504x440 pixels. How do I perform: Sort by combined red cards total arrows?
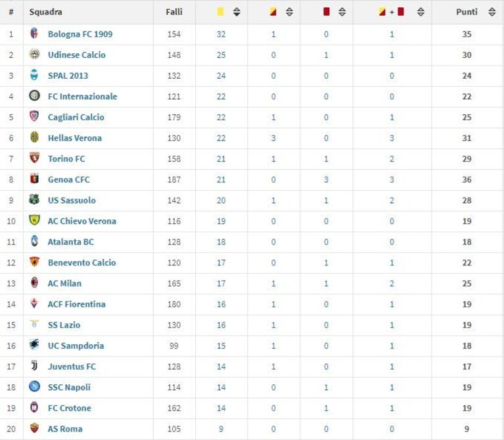point(421,12)
